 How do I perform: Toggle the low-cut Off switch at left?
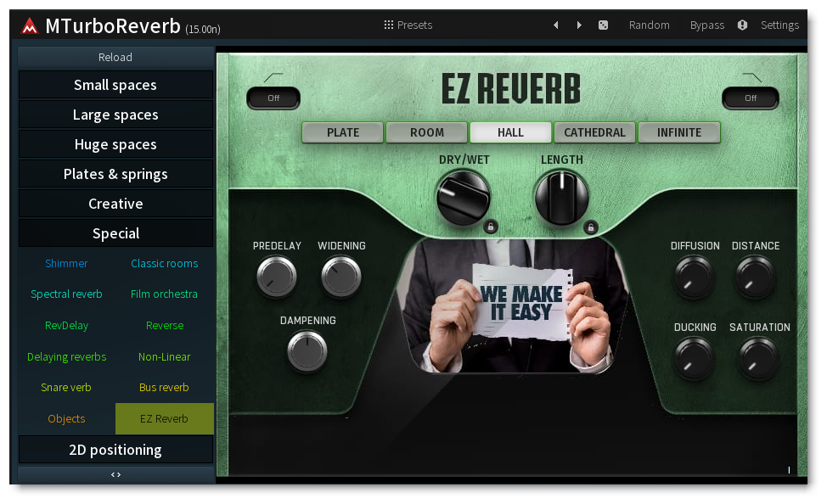pyautogui.click(x=273, y=98)
